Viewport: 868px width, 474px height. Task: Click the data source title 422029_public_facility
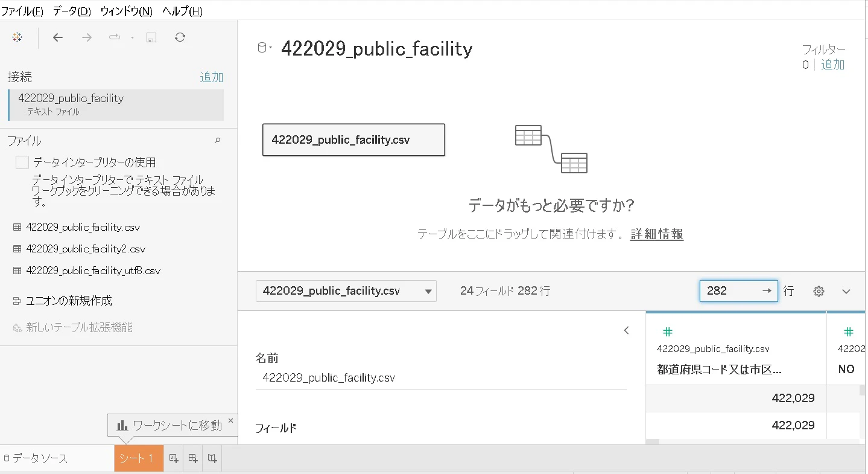tap(377, 48)
